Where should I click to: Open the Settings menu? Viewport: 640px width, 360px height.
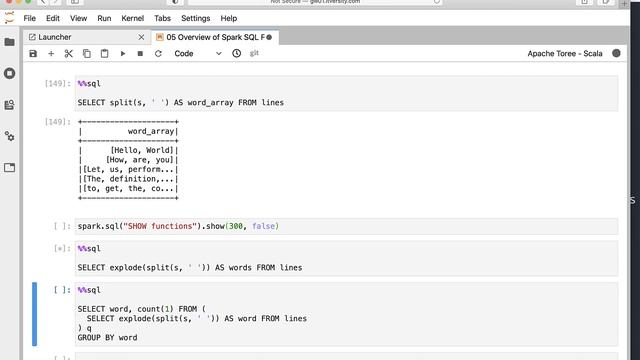[x=196, y=18]
